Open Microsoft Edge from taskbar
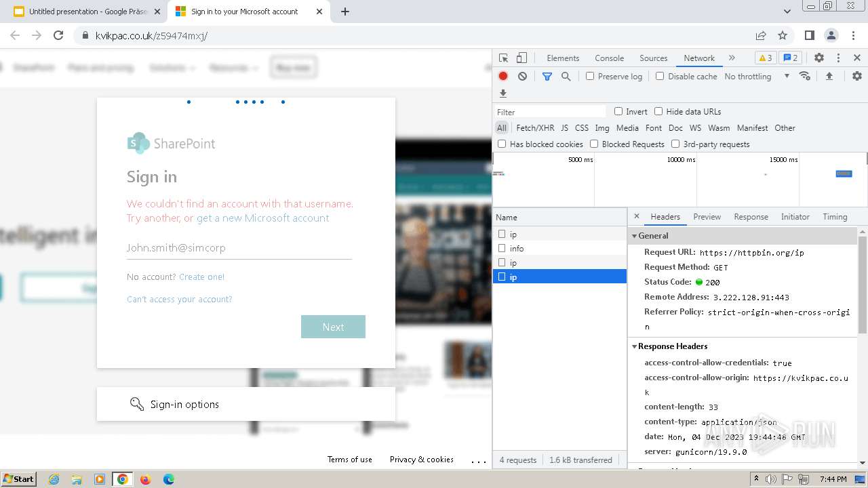 pos(169,479)
